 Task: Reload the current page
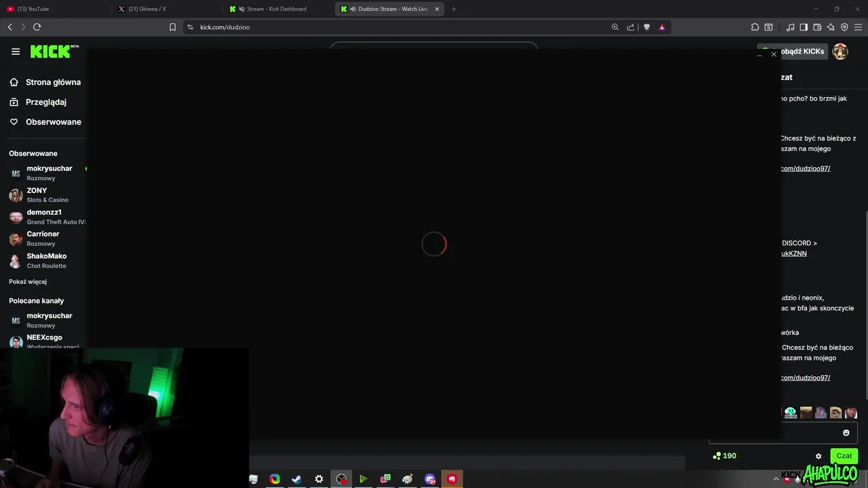37,27
